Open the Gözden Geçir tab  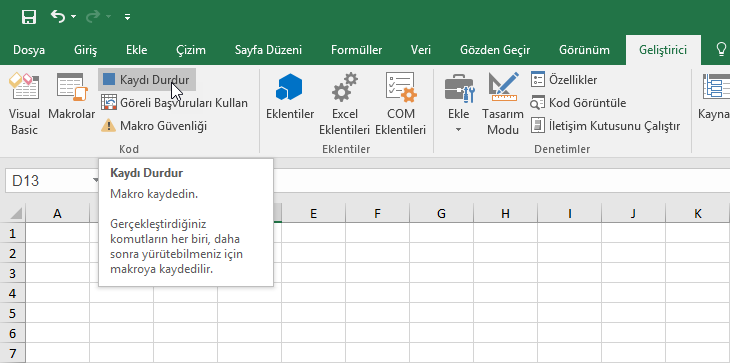click(x=495, y=50)
